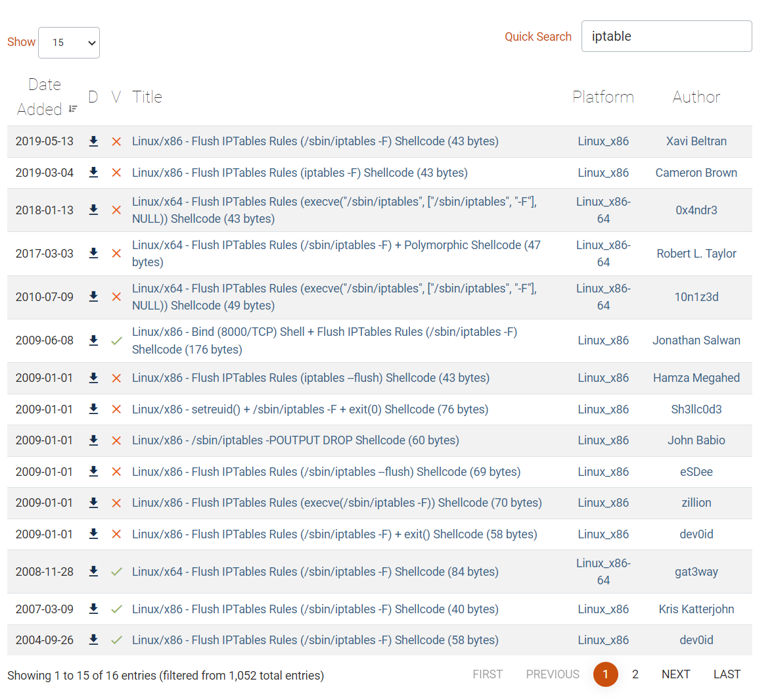The image size is (774, 700).
Task: Filter by author Hamza Megahed
Action: pyautogui.click(x=696, y=378)
